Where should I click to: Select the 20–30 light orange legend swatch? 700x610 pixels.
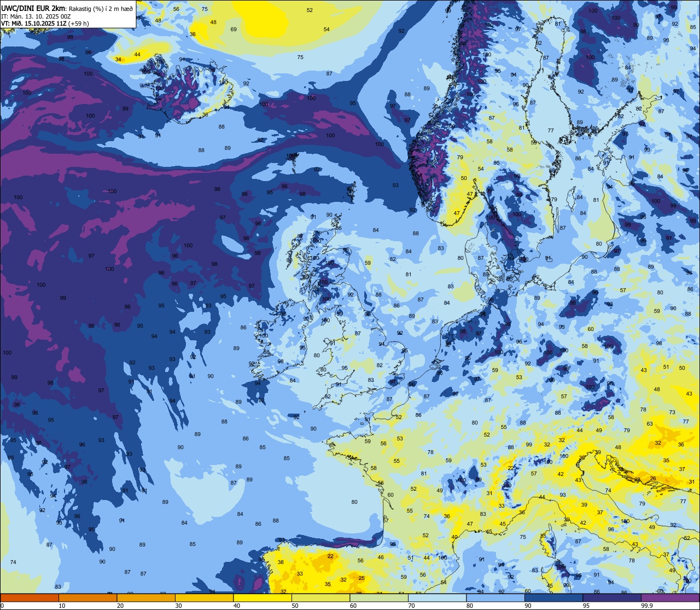(x=146, y=597)
